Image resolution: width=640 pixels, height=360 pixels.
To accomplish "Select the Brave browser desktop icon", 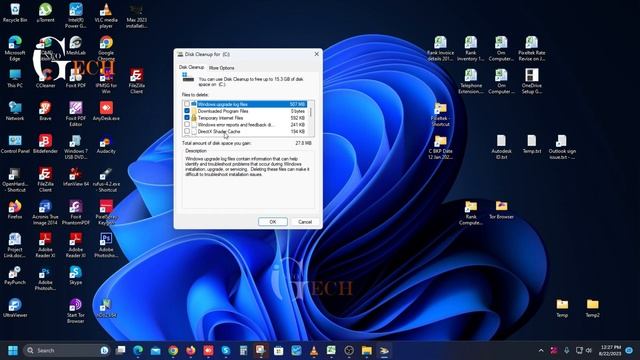I will point(45,111).
